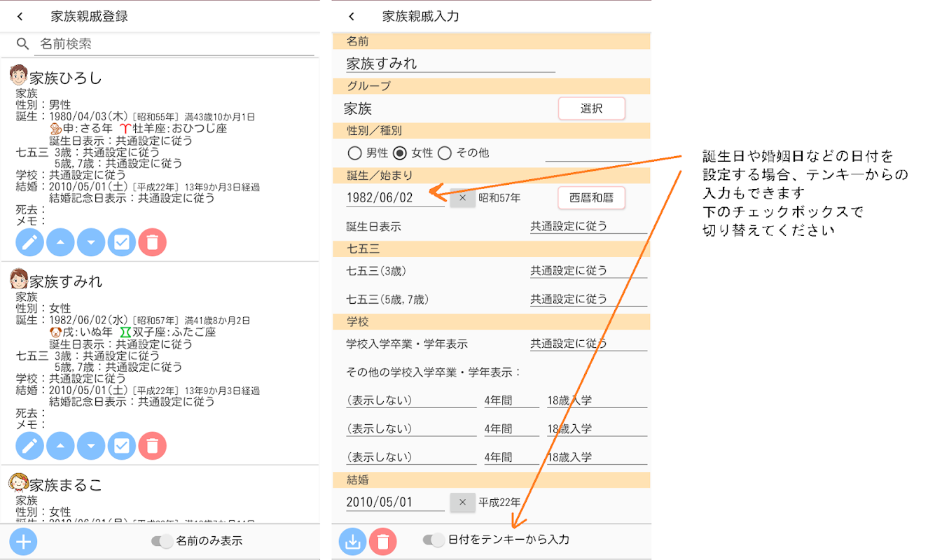The image size is (928, 560).
Task: Move 家族ひろし down in list
Action: (91, 243)
